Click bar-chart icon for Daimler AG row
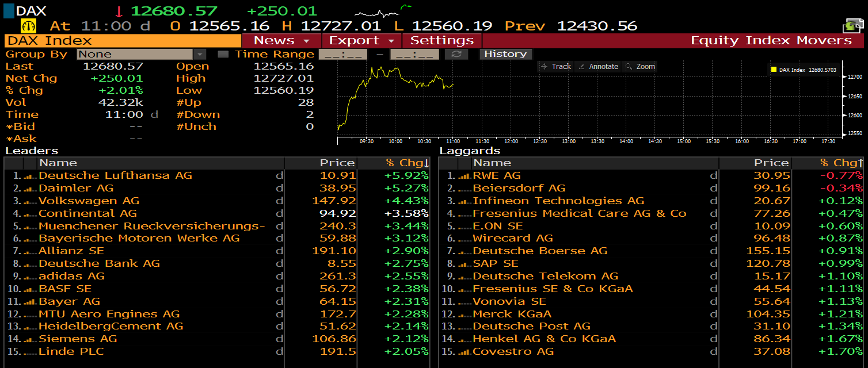 click(30, 189)
